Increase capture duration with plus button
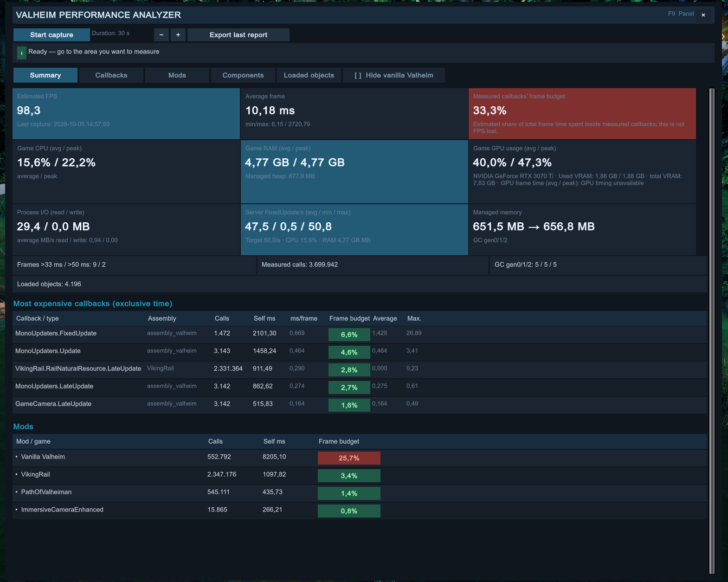The image size is (728, 582). click(178, 35)
